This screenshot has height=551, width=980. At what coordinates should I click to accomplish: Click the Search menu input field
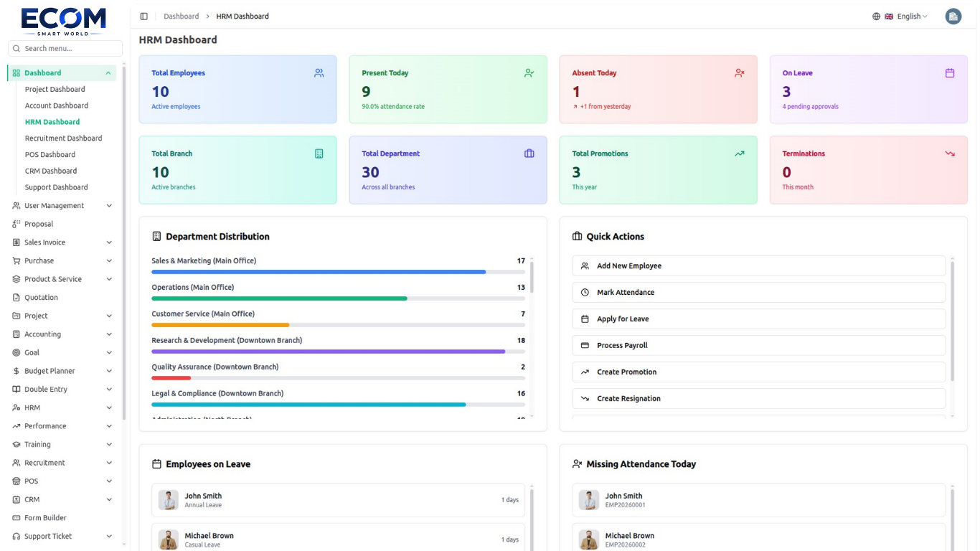pyautogui.click(x=65, y=49)
